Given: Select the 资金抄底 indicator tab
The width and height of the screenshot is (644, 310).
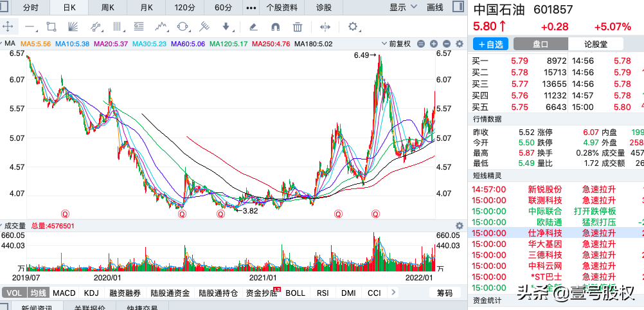Looking at the screenshot, I should tap(260, 293).
